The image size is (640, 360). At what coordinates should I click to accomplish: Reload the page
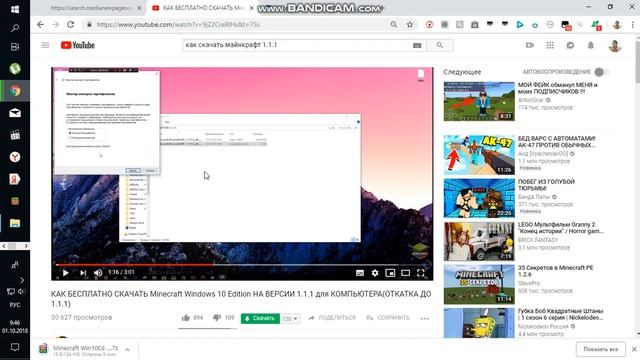[x=71, y=24]
